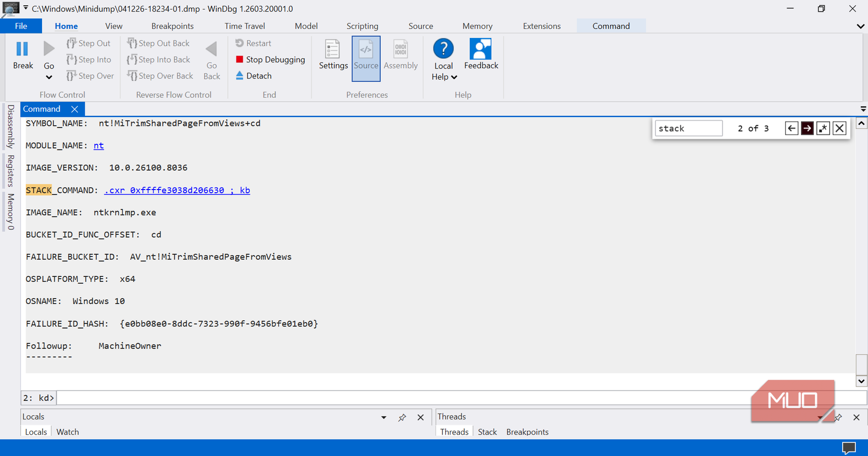Viewport: 868px width, 456px height.
Task: Click the Go play button
Action: (49, 49)
